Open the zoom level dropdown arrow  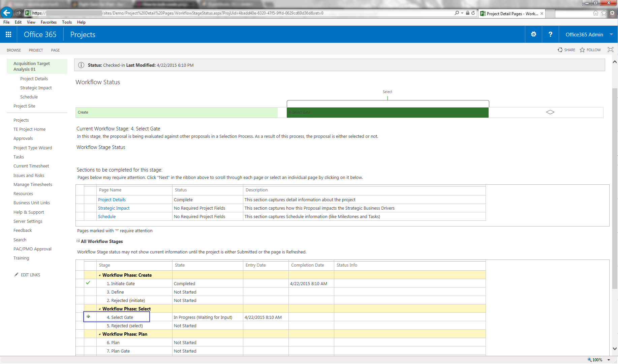609,360
